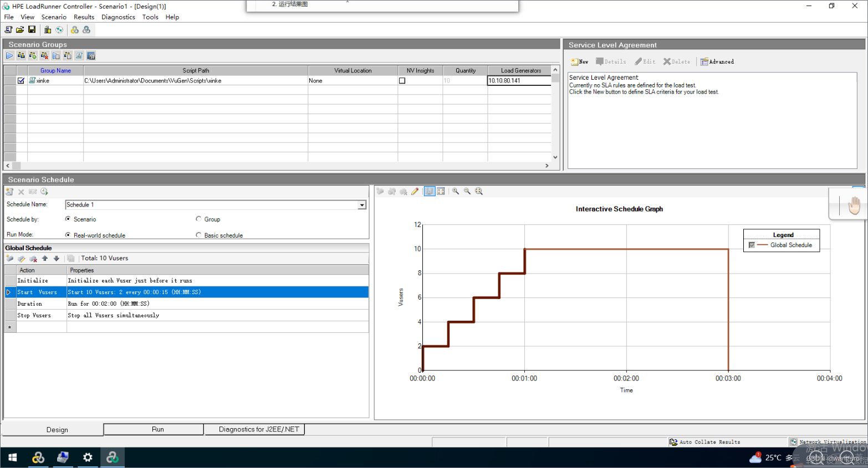868x468 pixels.
Task: Open the Schedule Name dropdown
Action: click(362, 205)
